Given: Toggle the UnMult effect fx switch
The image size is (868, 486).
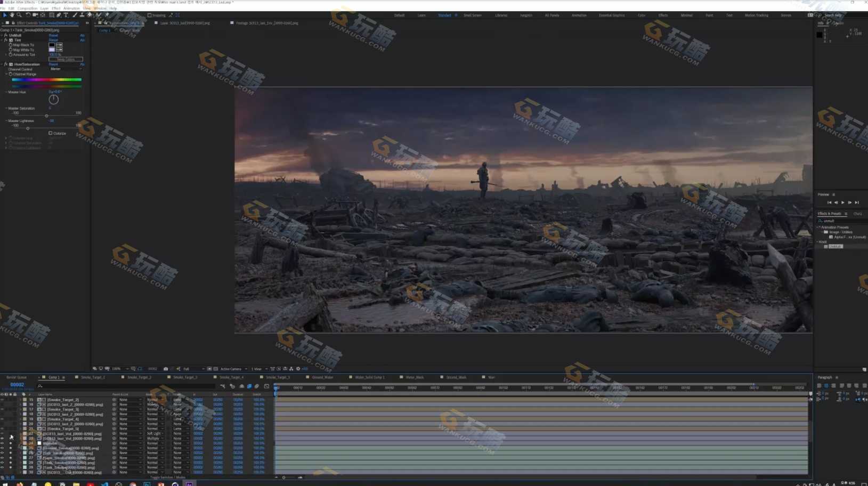Looking at the screenshot, I should 6,35.
